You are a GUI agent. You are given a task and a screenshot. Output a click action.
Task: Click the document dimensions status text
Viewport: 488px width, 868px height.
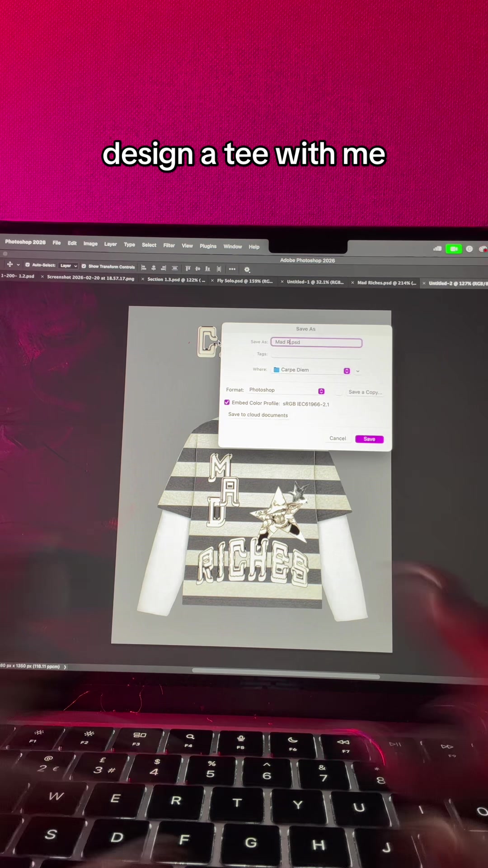30,666
